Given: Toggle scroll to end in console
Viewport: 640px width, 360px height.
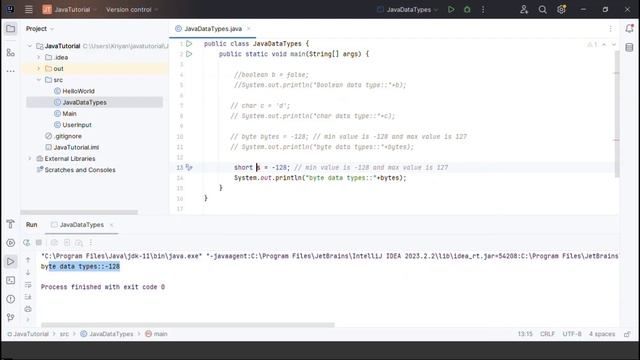Looking at the screenshot, I should [28, 297].
